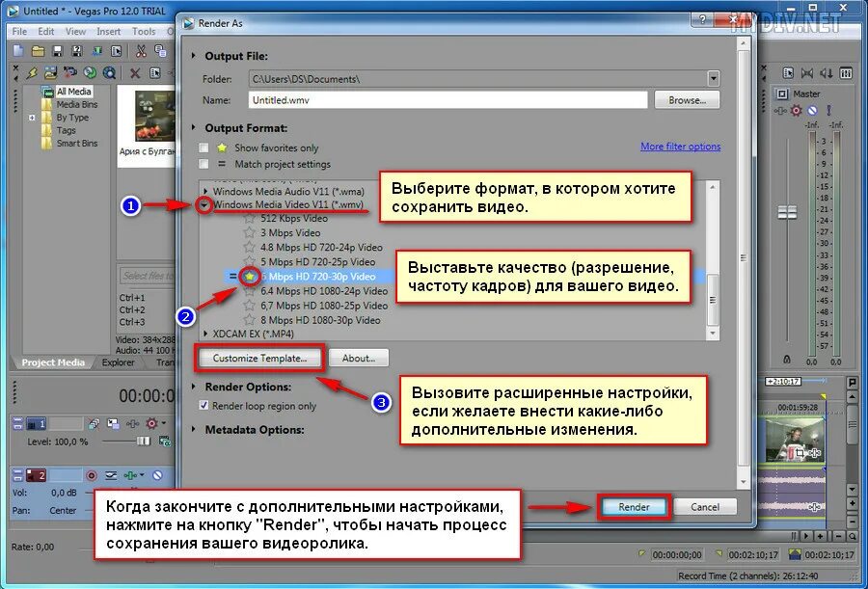Collapse the Render Options section

194,387
